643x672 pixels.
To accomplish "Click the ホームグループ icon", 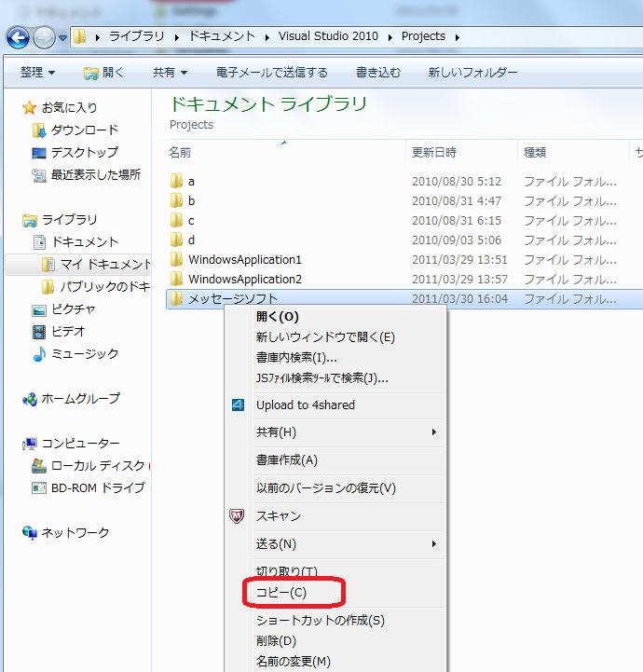I will (30, 400).
